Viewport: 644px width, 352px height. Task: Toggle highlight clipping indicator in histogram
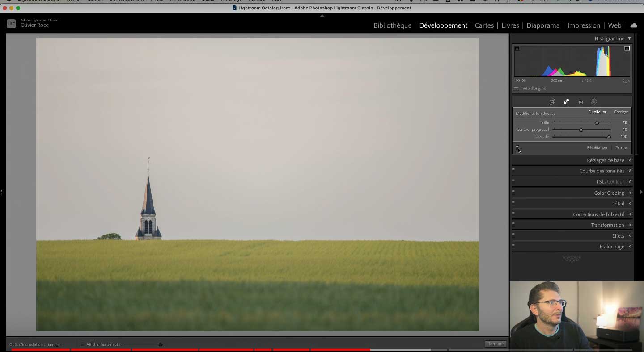(627, 49)
